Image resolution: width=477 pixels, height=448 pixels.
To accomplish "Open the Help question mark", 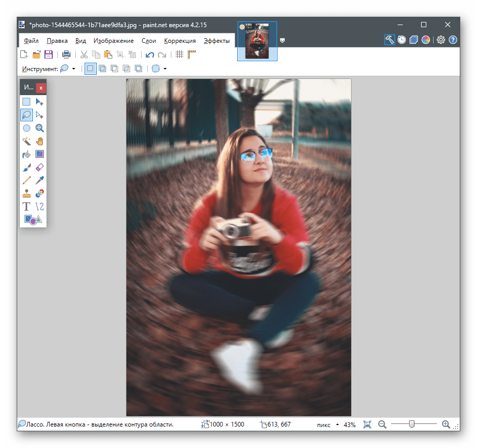I will (x=453, y=40).
